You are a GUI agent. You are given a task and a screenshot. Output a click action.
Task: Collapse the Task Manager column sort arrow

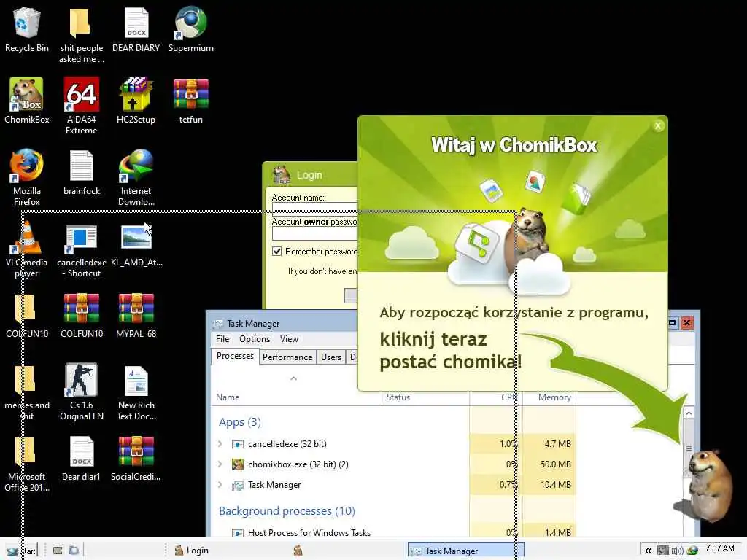pos(293,378)
